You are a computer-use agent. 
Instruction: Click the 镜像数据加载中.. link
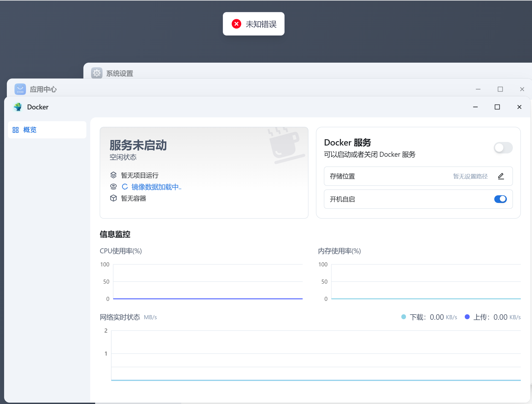156,187
